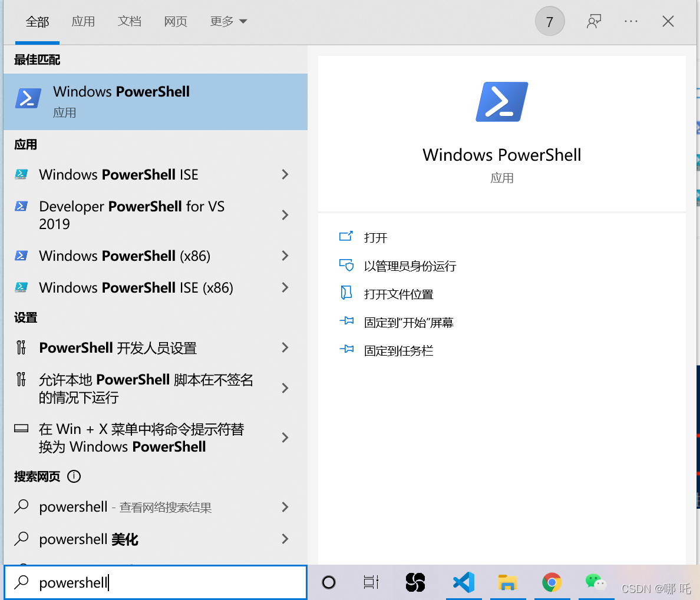Image resolution: width=700 pixels, height=600 pixels.
Task: Click 打开文件位置 action text
Action: pos(399,294)
